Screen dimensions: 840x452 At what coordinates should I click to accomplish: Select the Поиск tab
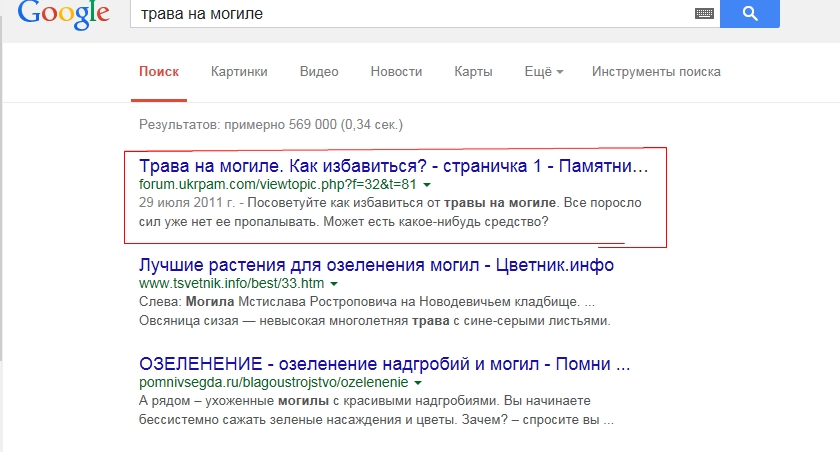(159, 72)
